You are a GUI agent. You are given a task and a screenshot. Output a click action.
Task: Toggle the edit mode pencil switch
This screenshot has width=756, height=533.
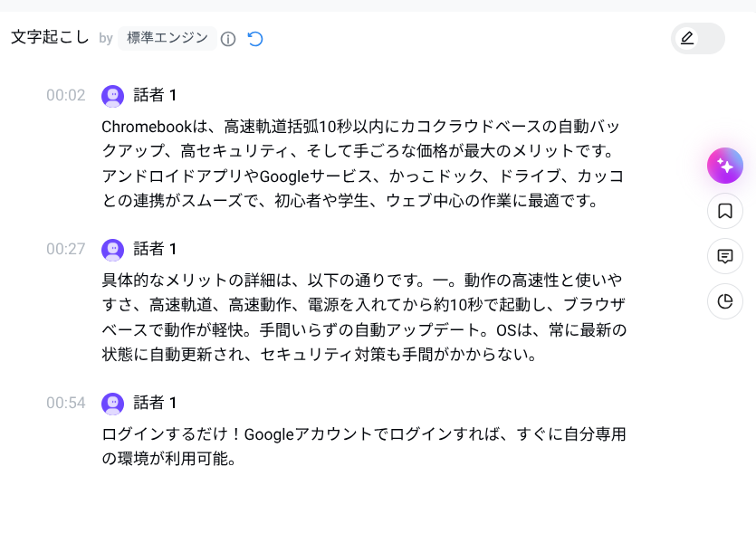(x=697, y=38)
